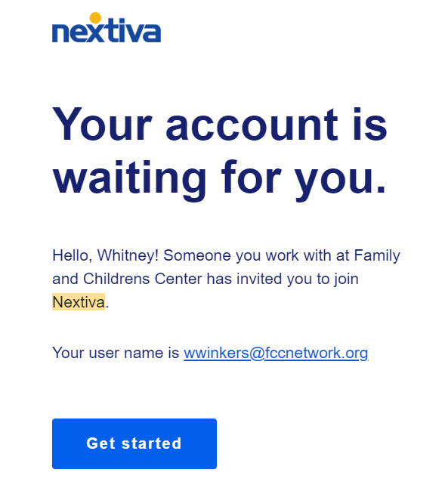The image size is (448, 485).
Task: Click the Nextiva logo
Action: 107,28
